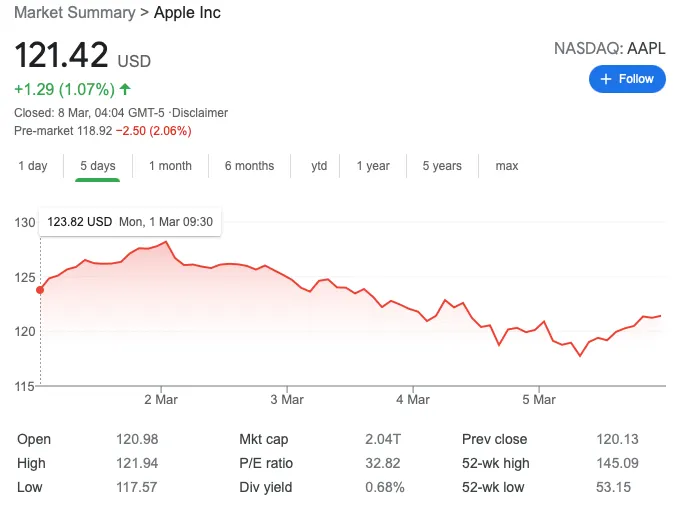Click the Follow button
The image size is (695, 511).
[627, 79]
